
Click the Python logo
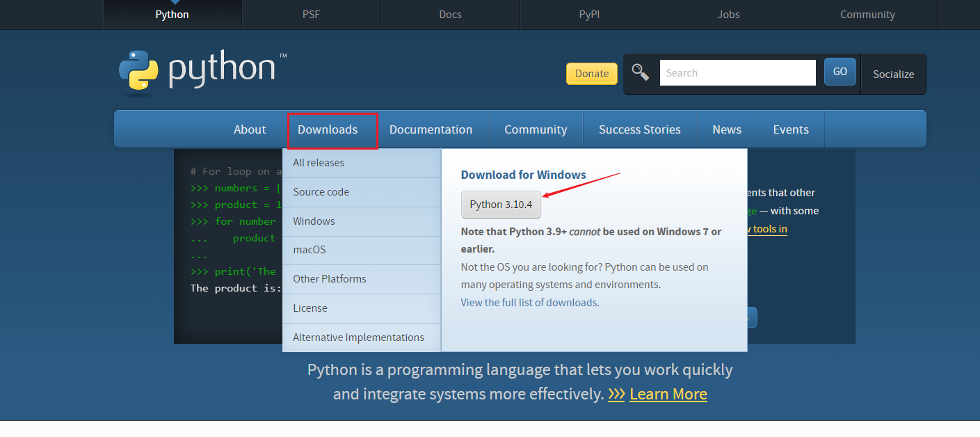coord(202,72)
